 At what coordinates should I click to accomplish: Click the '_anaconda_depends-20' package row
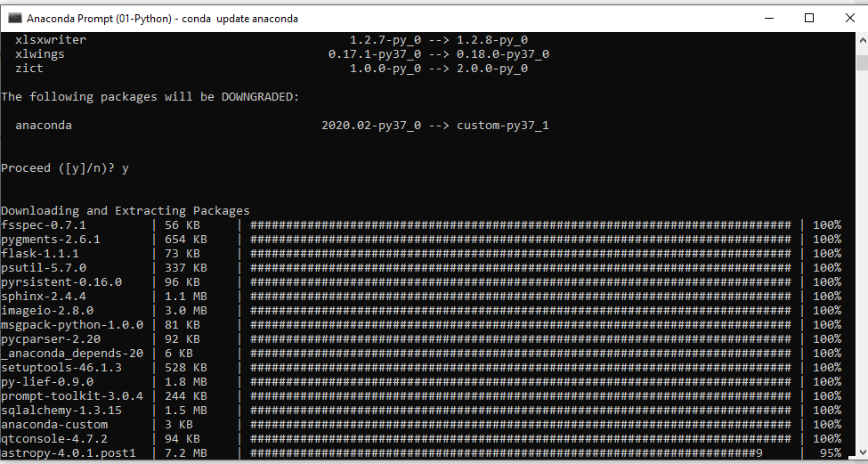tap(421, 354)
